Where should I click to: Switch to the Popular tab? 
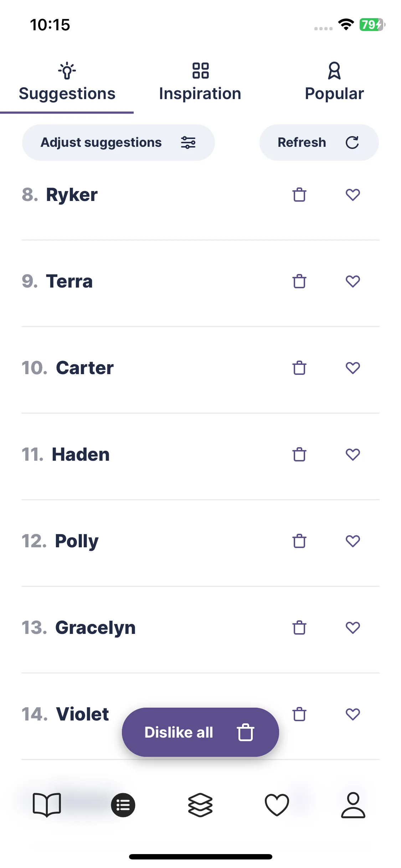click(334, 82)
